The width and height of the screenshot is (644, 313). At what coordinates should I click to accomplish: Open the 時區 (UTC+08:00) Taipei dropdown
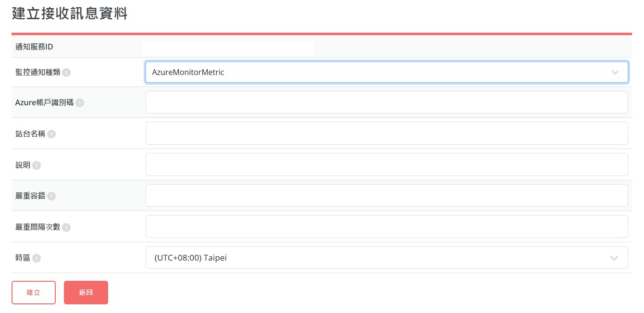(x=386, y=258)
